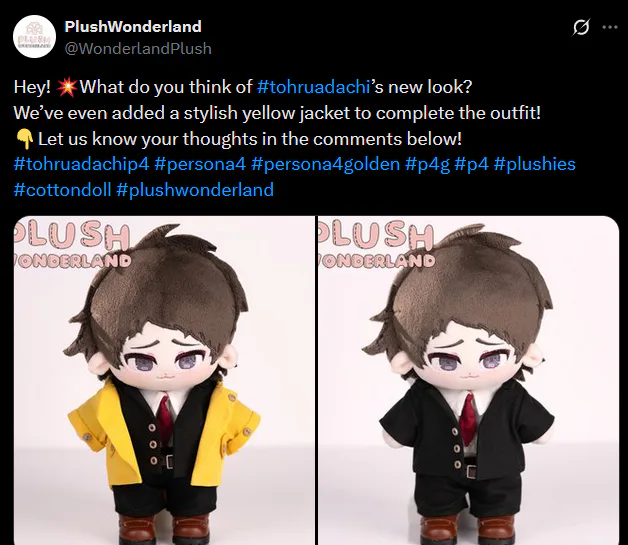
Task: Select the #persona4golden hashtag
Action: [326, 164]
